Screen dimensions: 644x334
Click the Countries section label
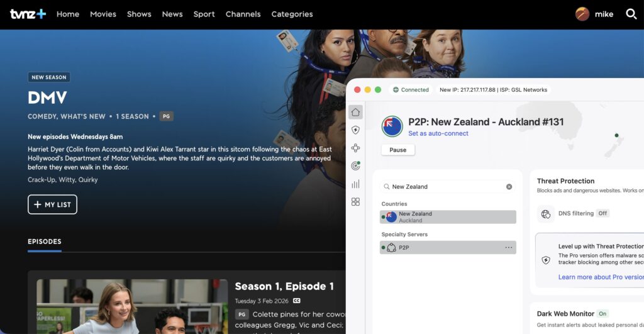394,204
